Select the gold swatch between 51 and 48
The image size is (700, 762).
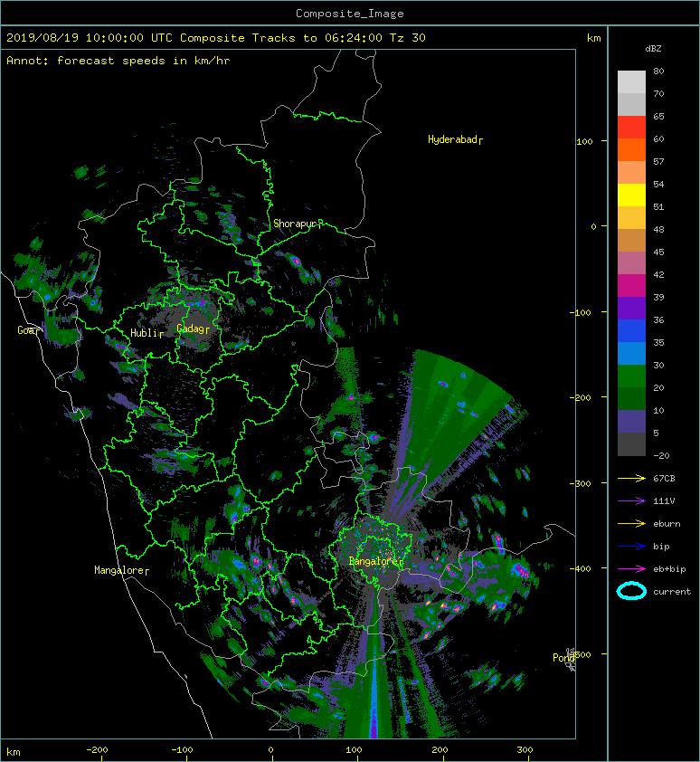(631, 217)
